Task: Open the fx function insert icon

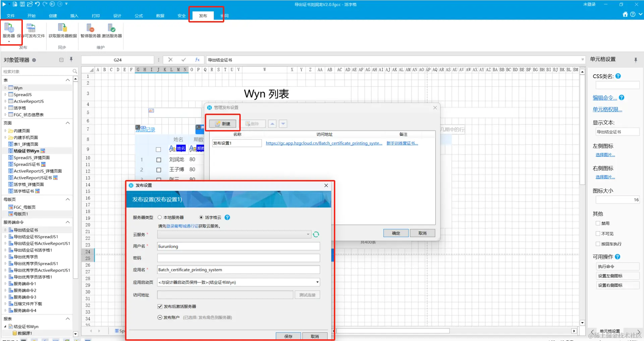Action: [197, 60]
